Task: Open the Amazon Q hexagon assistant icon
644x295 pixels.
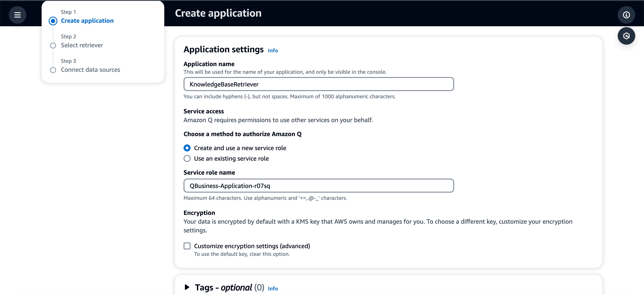Action: pyautogui.click(x=626, y=36)
